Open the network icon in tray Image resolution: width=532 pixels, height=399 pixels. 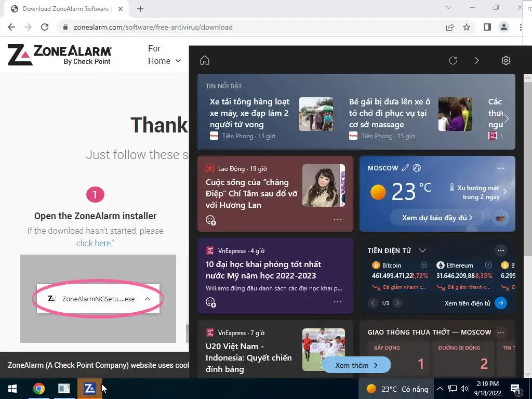452,389
